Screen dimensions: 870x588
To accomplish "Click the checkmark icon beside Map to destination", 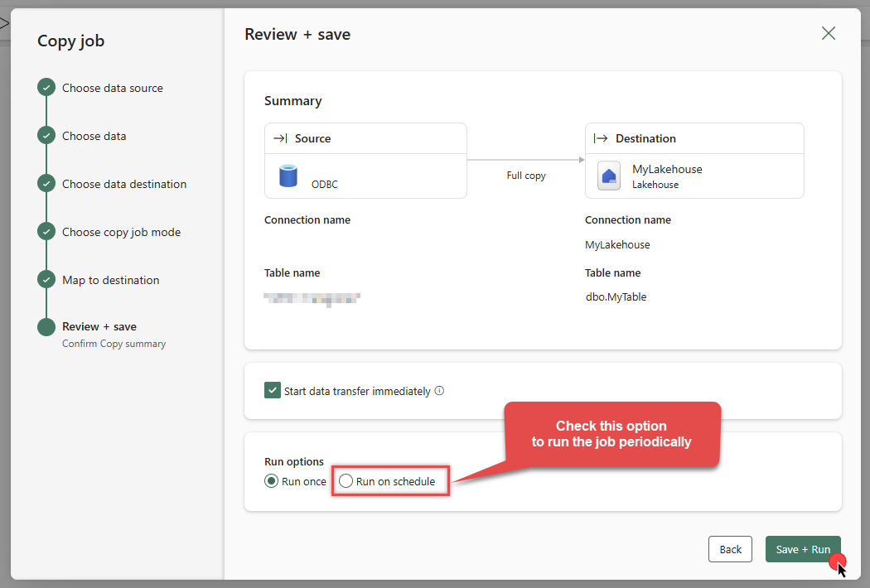I will (46, 279).
